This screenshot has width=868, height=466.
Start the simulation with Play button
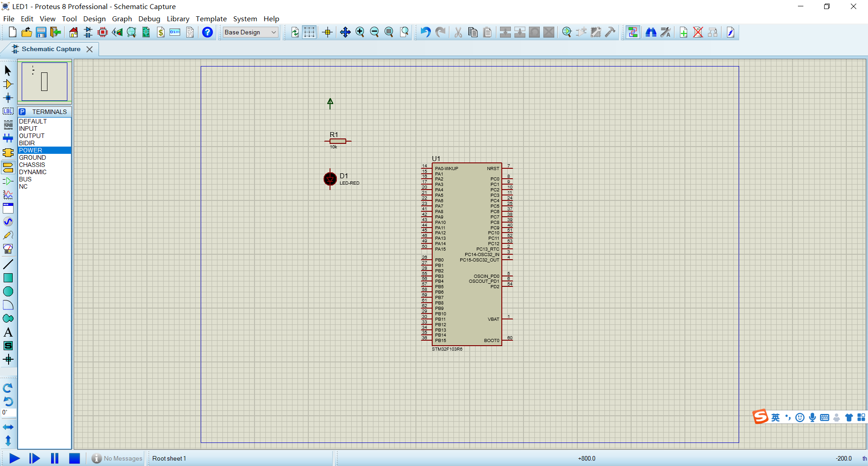pyautogui.click(x=14, y=458)
